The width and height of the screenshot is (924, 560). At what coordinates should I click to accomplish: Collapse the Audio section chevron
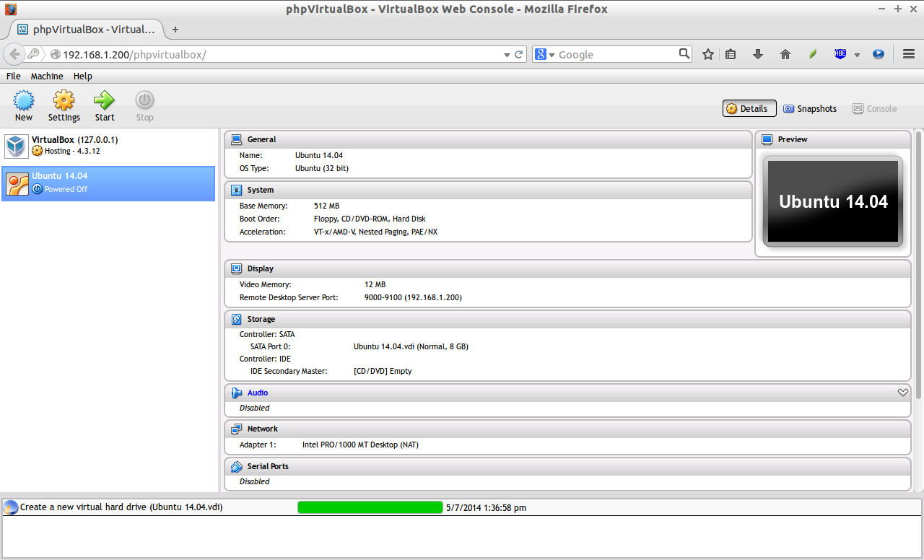tap(902, 393)
